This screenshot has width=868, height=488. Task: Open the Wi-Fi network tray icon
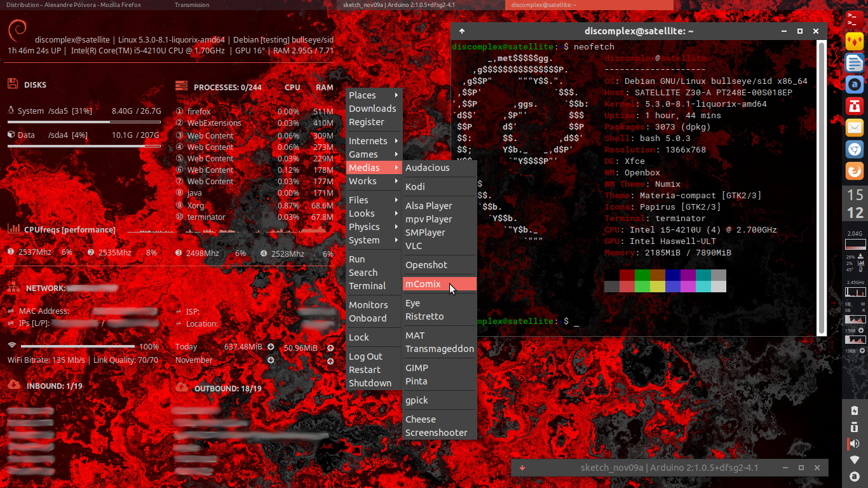855,459
